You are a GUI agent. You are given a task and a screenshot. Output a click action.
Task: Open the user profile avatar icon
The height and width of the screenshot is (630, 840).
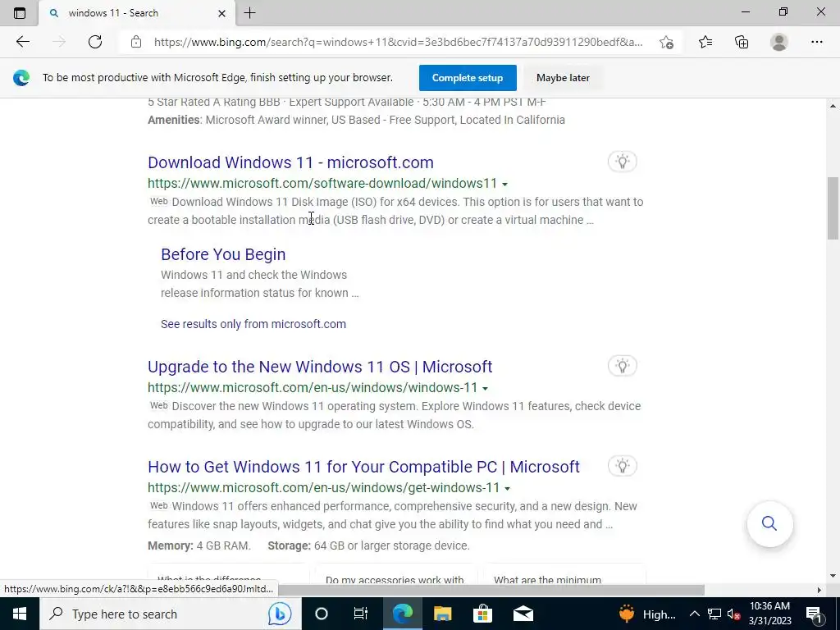tap(779, 42)
